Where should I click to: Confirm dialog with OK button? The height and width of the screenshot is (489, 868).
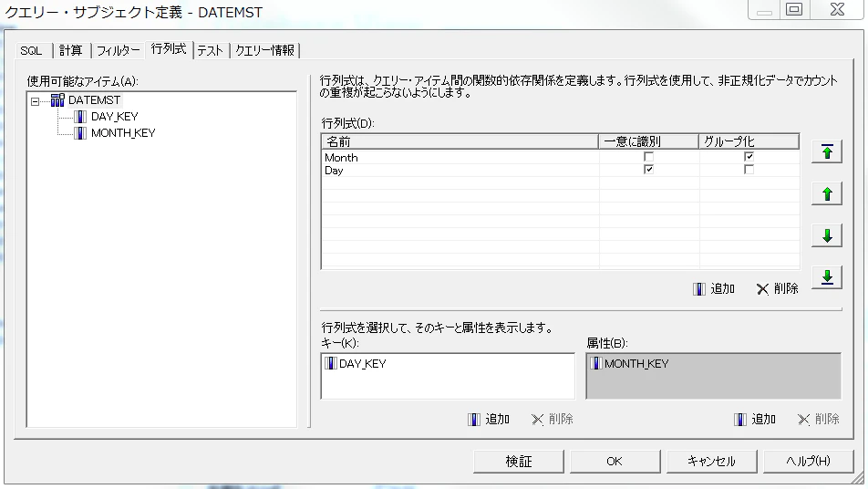(x=615, y=462)
